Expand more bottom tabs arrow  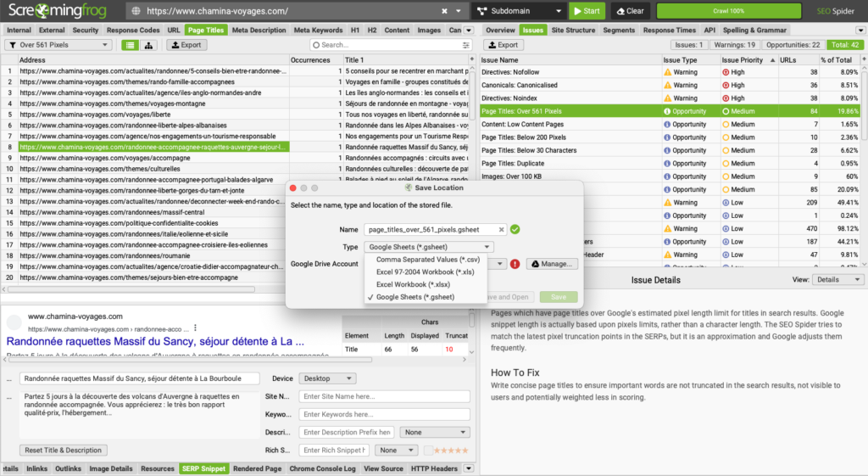click(x=469, y=469)
